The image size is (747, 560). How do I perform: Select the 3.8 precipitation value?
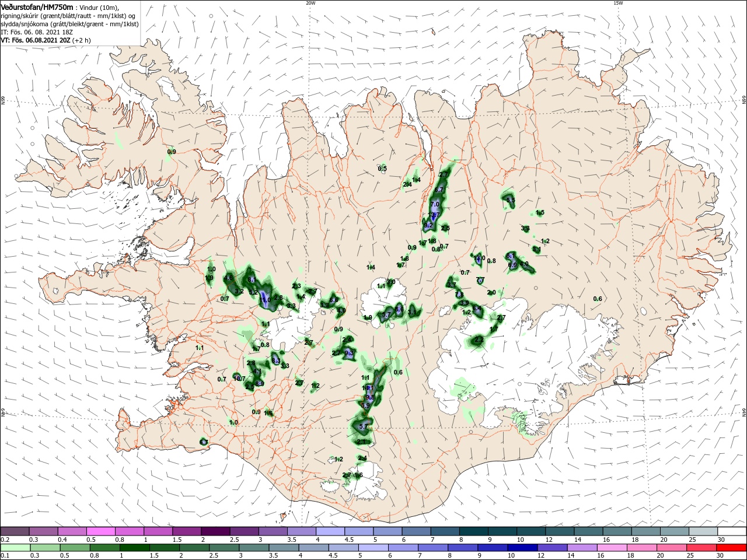(525, 229)
